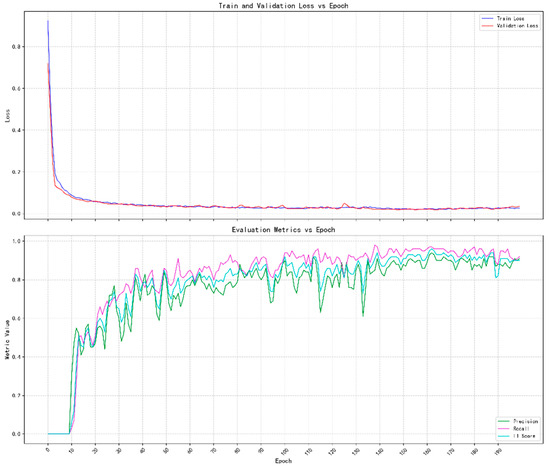The height and width of the screenshot is (467, 550).
Task: Click the green Precision legend line
Action: [504, 421]
